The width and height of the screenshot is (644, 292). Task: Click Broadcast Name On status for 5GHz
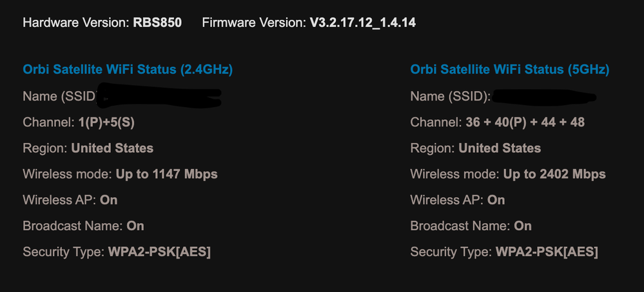523,226
